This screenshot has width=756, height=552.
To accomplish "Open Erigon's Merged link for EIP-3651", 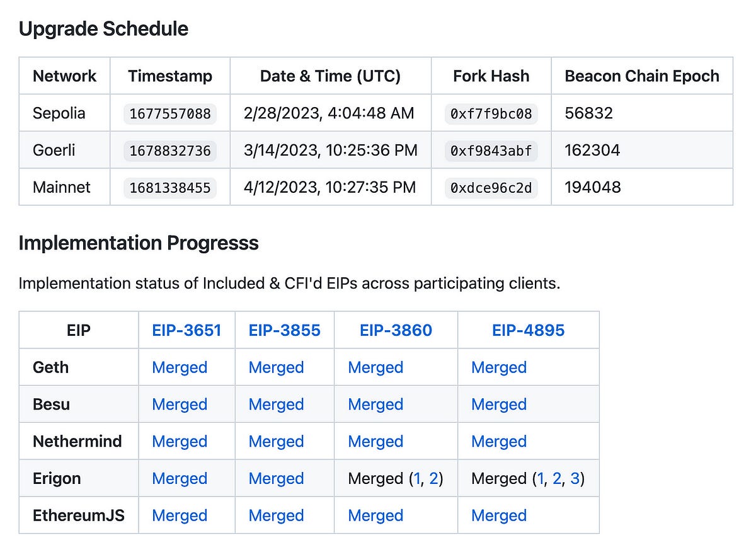I will [x=180, y=479].
